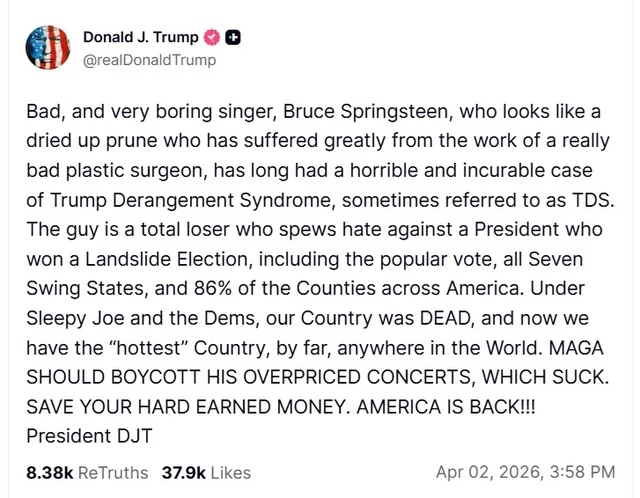Click the black plus badge beside name
Screen dimensions: 640x498
point(233,38)
